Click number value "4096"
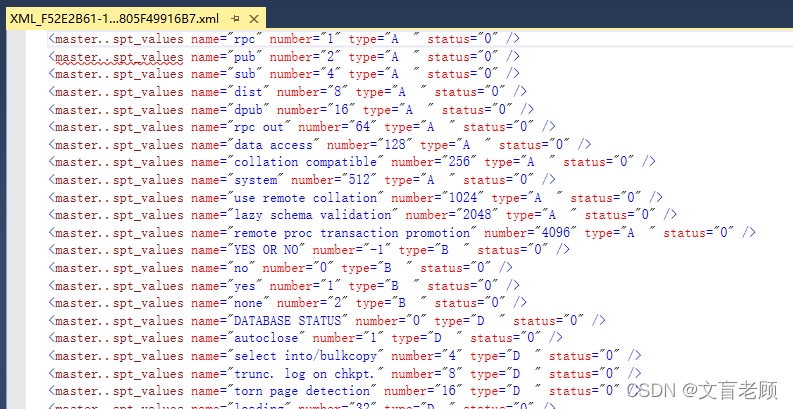 556,233
